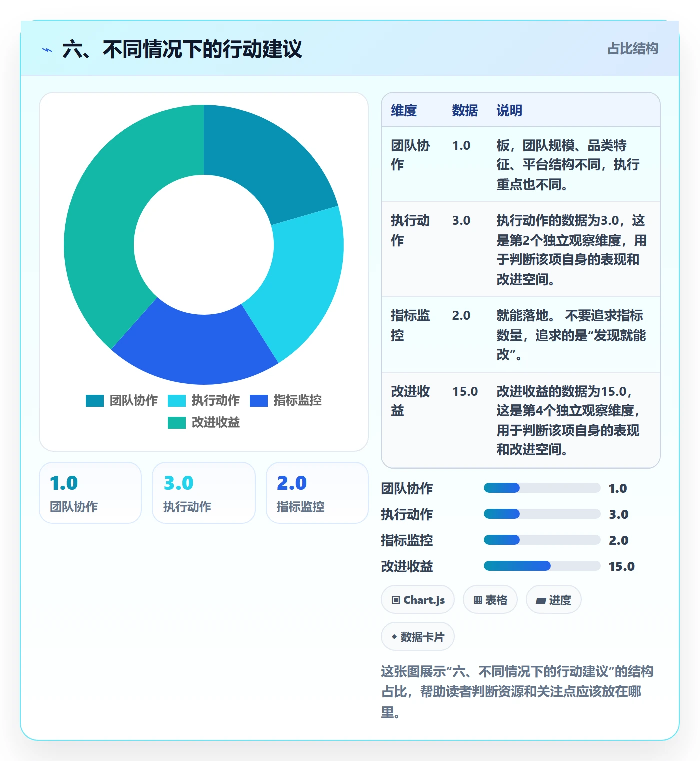The width and height of the screenshot is (700, 761).
Task: Select the 3.0 执行动作 data card
Action: [204, 493]
